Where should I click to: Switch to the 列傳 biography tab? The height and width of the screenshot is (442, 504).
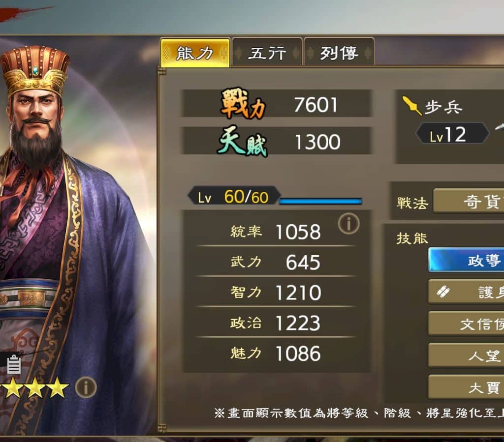click(x=339, y=53)
